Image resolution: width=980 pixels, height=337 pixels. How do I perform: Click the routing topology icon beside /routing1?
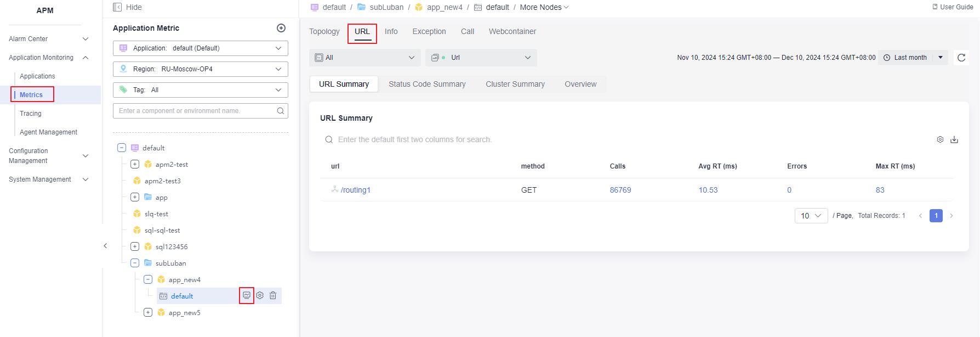click(x=334, y=189)
